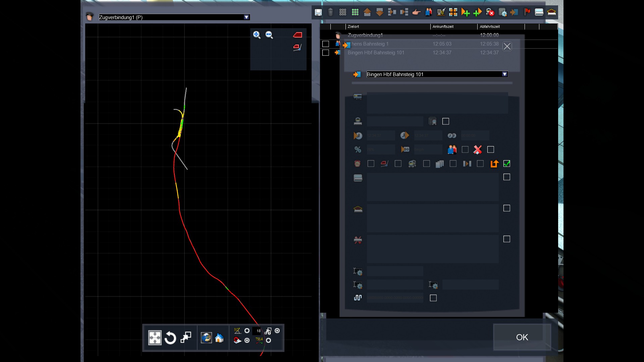
Task: Toggle the magnet snap radio button
Action: click(247, 341)
